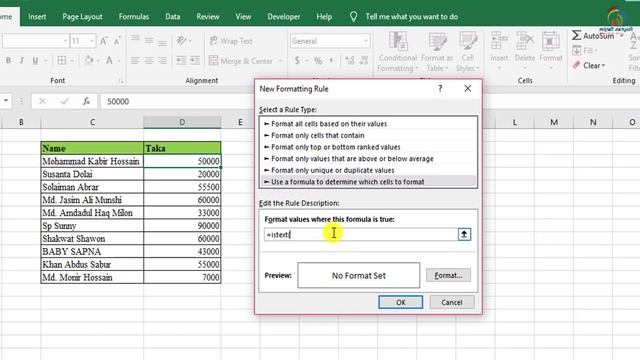Select Format only unique or duplicate values
Screen dimensions: 640x360
tap(368, 170)
